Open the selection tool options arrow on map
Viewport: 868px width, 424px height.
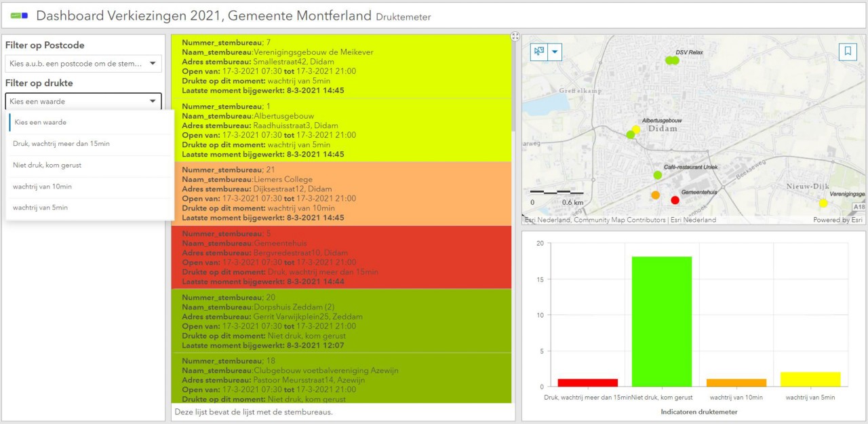pyautogui.click(x=555, y=52)
